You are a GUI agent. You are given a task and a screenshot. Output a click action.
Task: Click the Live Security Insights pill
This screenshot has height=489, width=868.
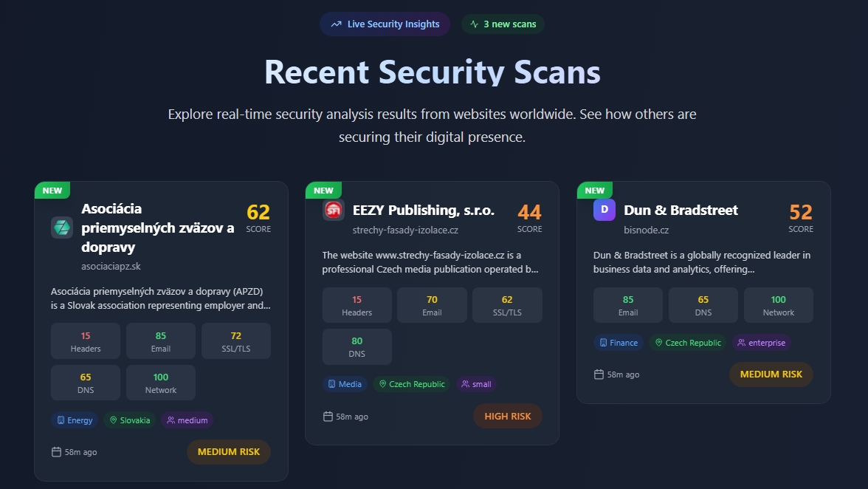385,24
